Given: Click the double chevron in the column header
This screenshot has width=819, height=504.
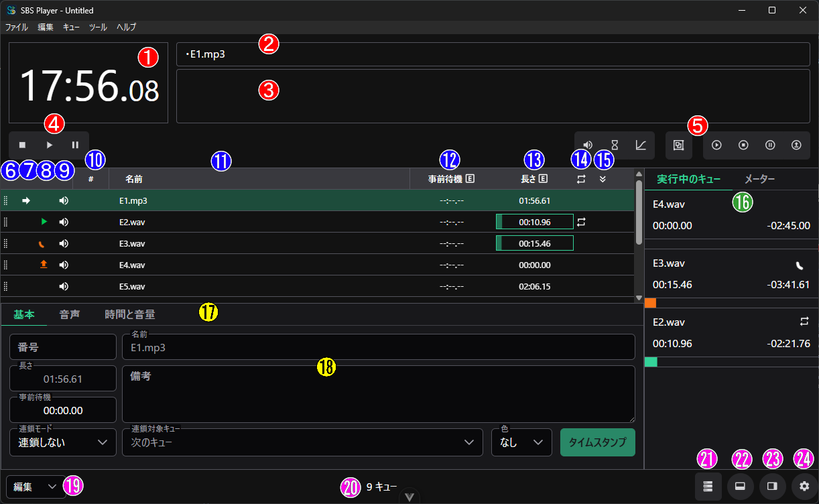Looking at the screenshot, I should point(603,179).
